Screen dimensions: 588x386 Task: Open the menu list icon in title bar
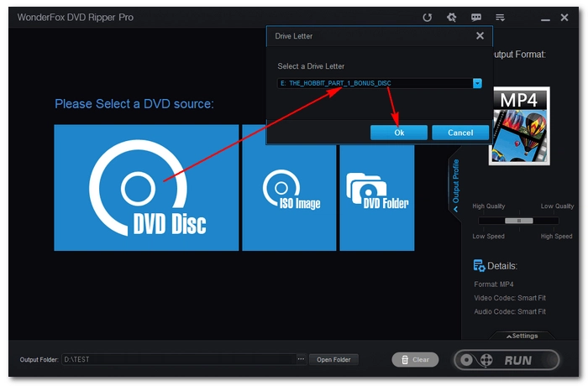pyautogui.click(x=500, y=18)
